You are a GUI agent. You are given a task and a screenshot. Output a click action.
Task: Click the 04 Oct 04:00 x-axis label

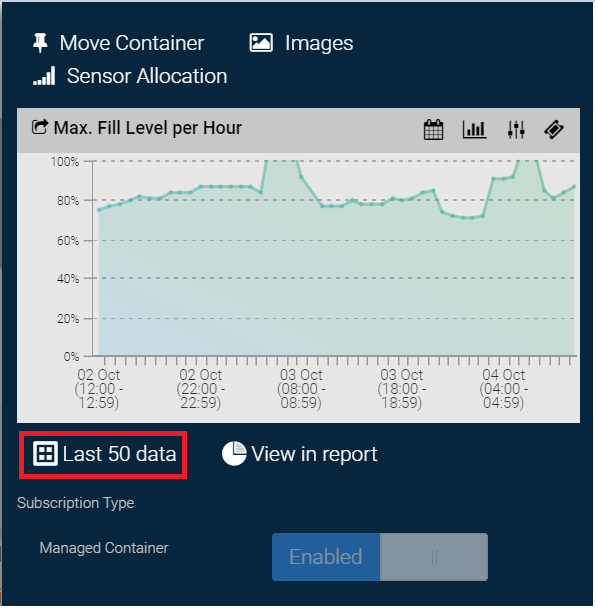(x=503, y=388)
